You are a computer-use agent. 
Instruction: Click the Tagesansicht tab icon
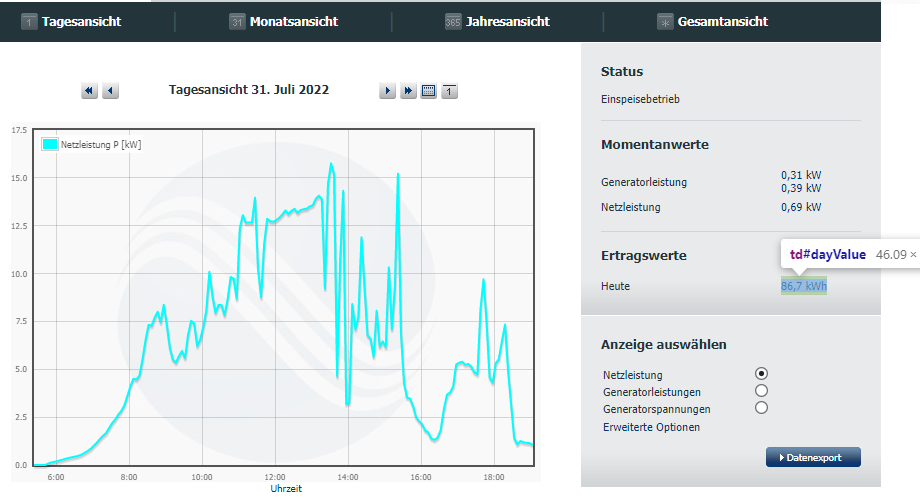coord(29,22)
